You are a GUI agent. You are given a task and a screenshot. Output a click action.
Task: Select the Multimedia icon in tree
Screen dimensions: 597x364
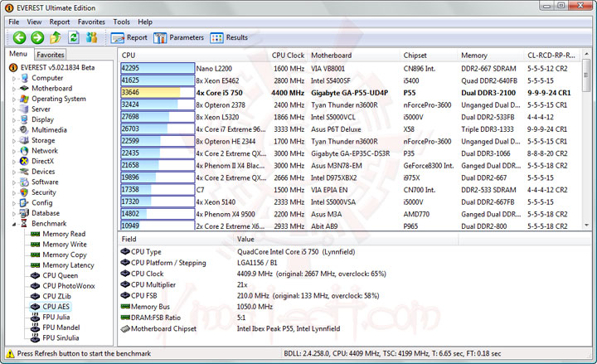click(x=25, y=130)
